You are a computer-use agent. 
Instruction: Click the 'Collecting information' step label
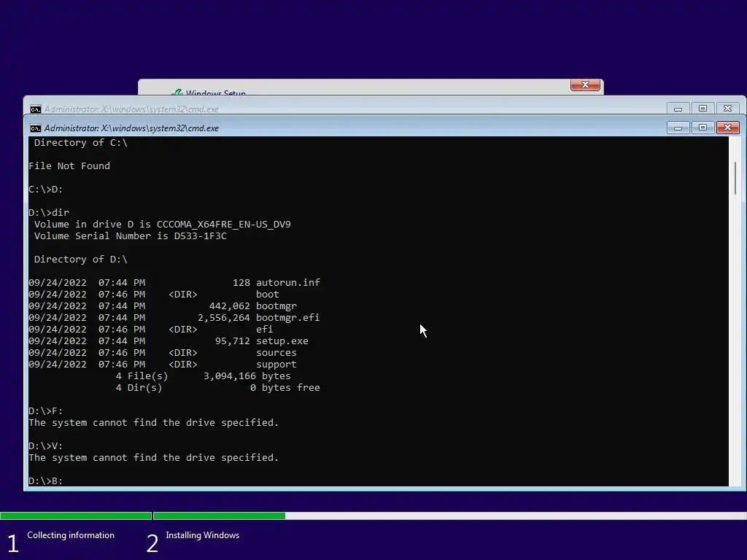click(x=71, y=535)
